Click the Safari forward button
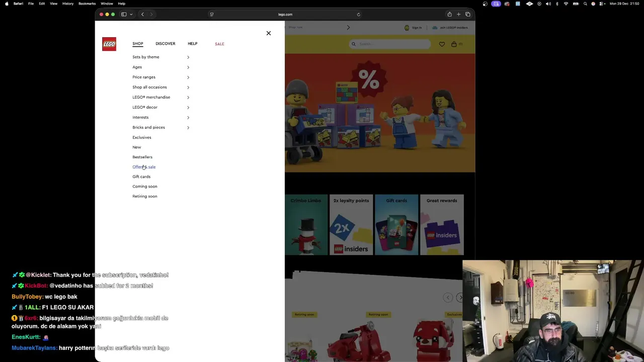Screen dimensions: 644x362 point(151,15)
